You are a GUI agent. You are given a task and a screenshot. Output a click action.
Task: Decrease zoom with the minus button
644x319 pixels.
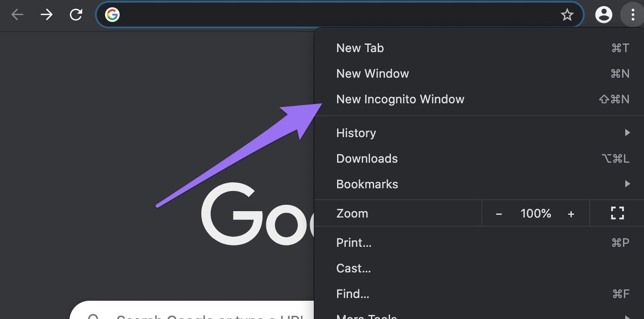(499, 214)
